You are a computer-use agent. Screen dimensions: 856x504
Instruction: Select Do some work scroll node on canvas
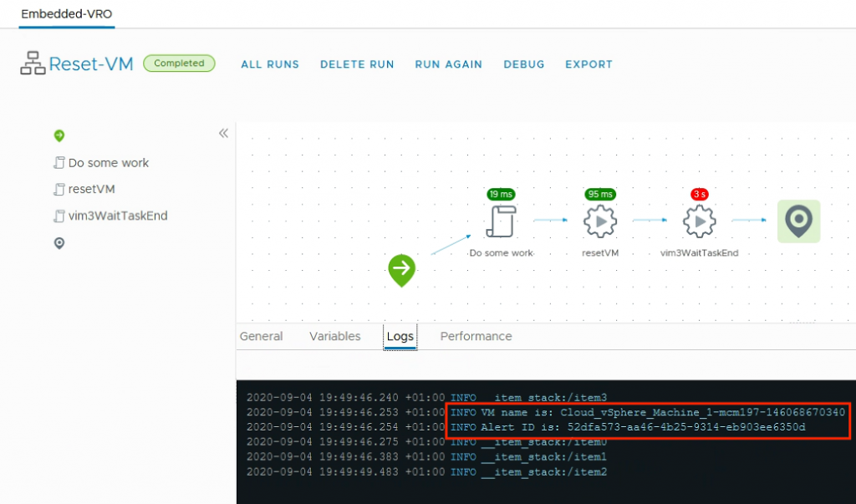click(x=501, y=221)
